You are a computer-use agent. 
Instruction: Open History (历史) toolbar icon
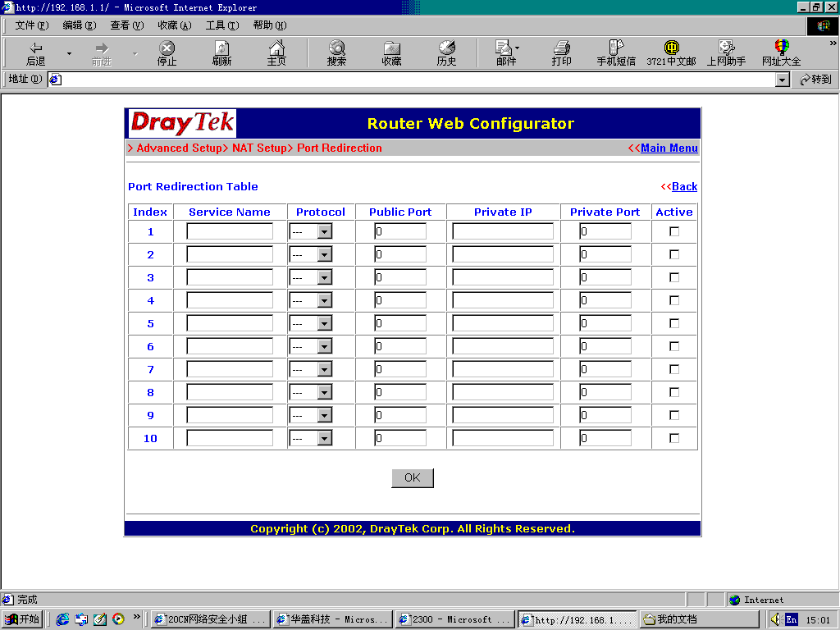click(x=446, y=53)
